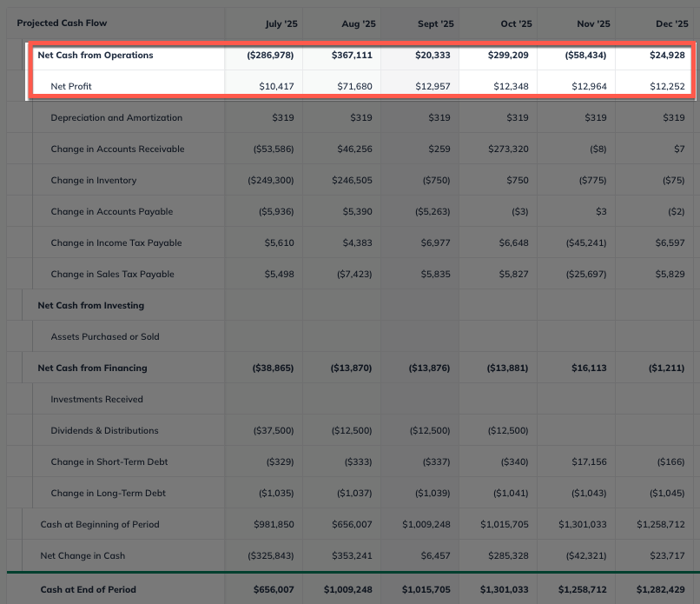Click the $20,333 September operations value
The width and height of the screenshot is (700, 604).
click(433, 55)
